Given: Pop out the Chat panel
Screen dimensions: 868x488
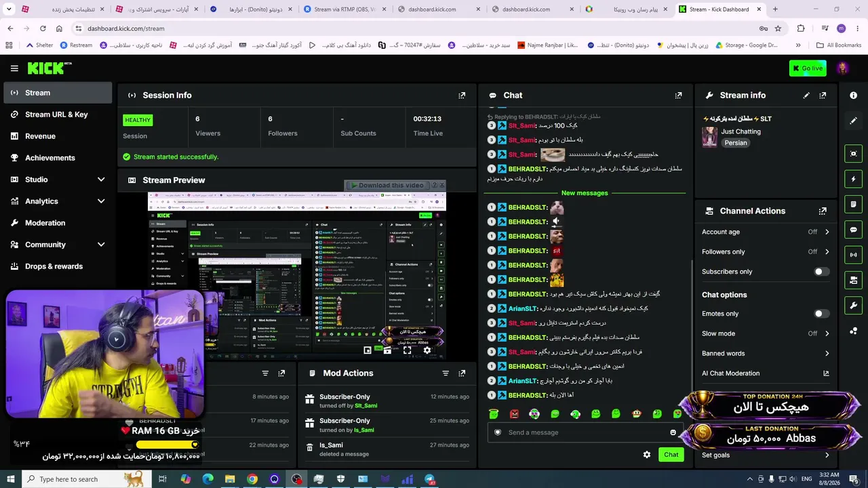Looking at the screenshot, I should (678, 96).
